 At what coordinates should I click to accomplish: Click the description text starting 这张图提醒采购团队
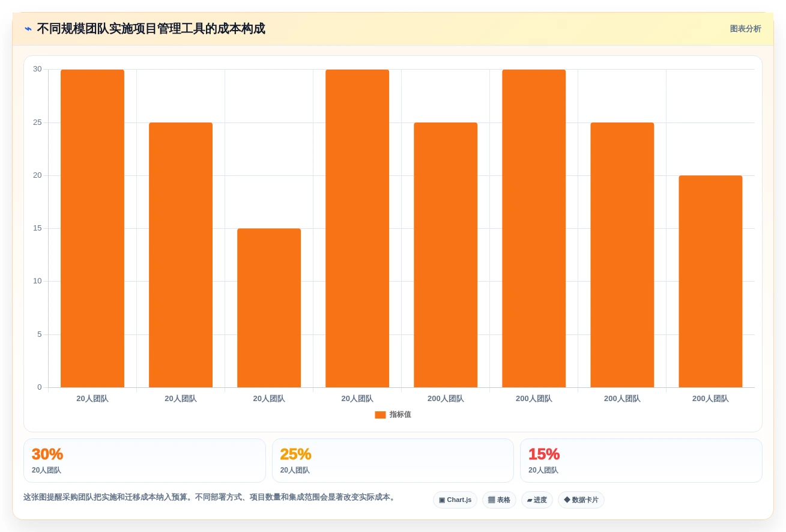(210, 497)
